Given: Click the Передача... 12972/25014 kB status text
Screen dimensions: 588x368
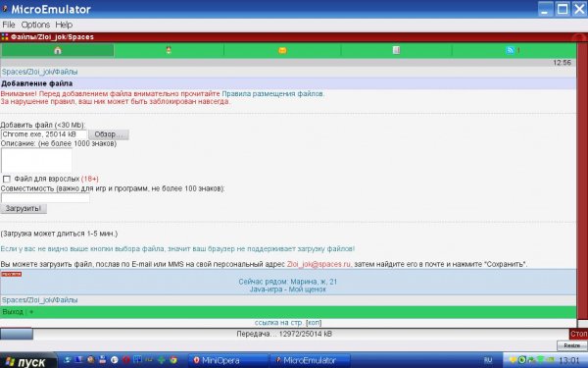Looking at the screenshot, I should point(284,334).
